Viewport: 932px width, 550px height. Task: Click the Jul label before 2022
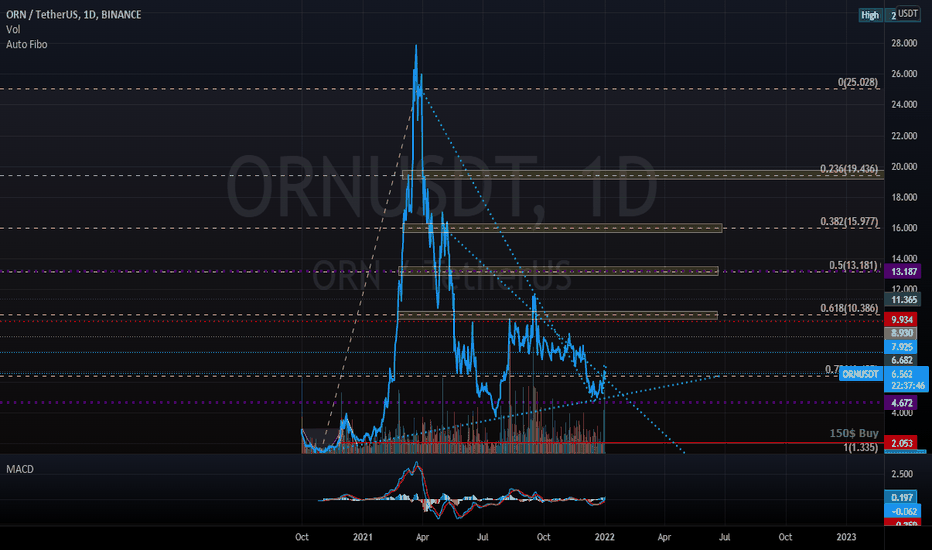click(483, 537)
